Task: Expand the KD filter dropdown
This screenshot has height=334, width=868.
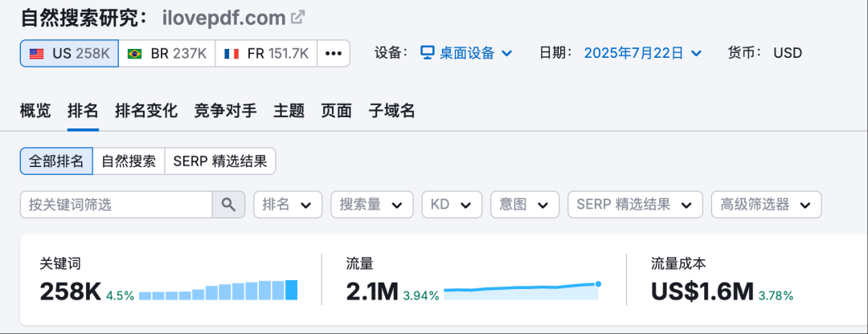Action: click(452, 205)
